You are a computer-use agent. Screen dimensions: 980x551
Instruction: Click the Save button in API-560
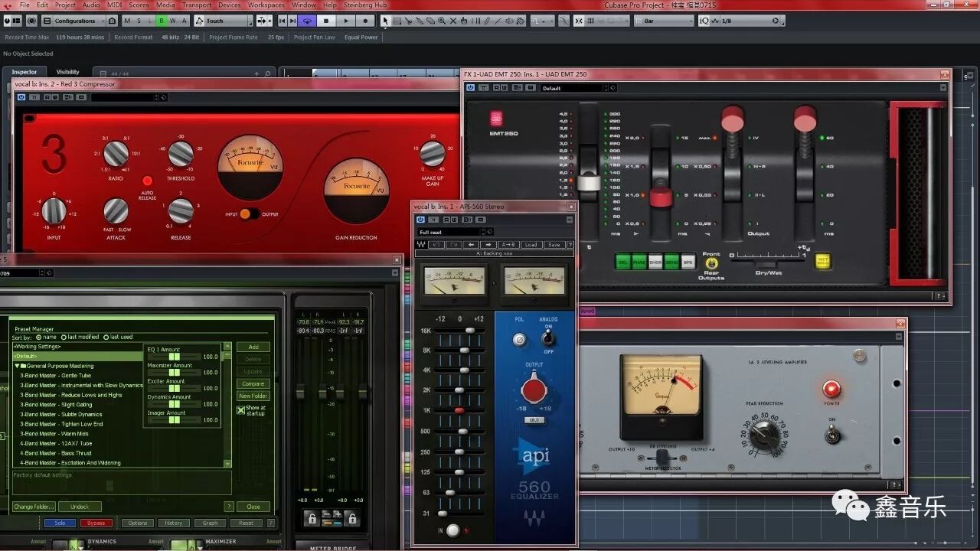coord(554,245)
